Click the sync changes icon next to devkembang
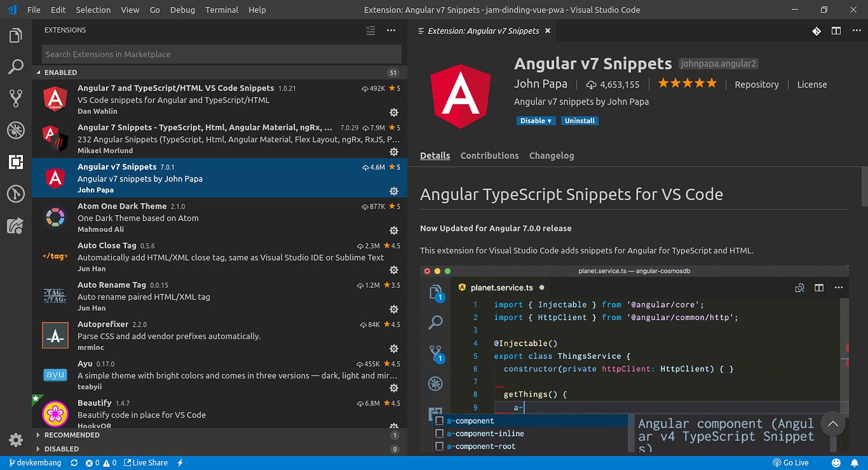868x470 pixels. tap(74, 462)
